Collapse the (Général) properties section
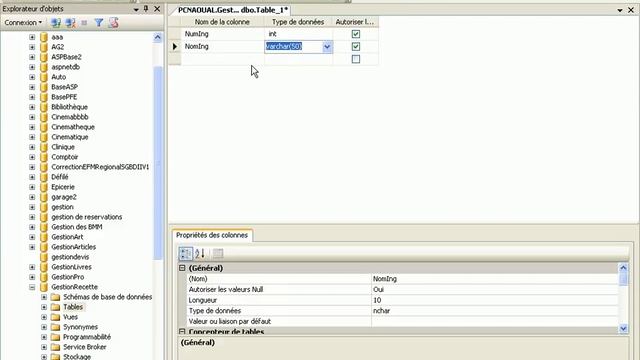 [182, 268]
